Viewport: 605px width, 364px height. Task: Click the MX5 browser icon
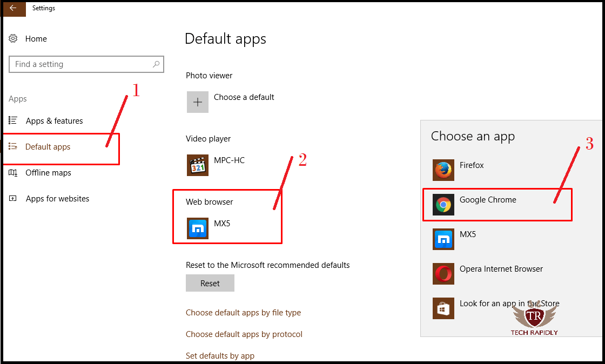[x=443, y=234]
